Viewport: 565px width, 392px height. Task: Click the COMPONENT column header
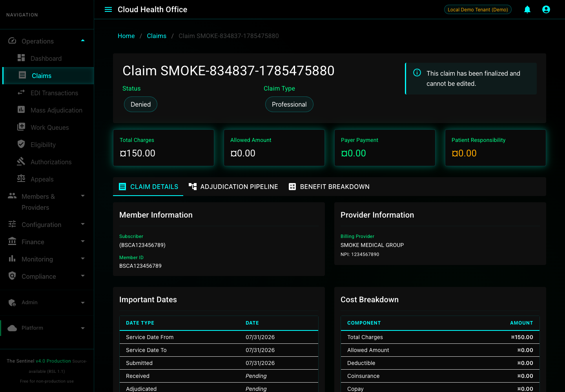click(x=364, y=323)
